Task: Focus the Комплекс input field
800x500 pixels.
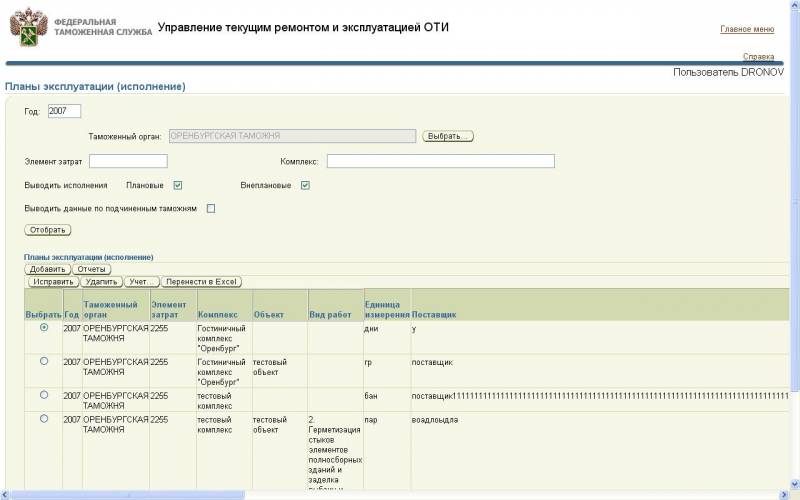Action: point(440,161)
